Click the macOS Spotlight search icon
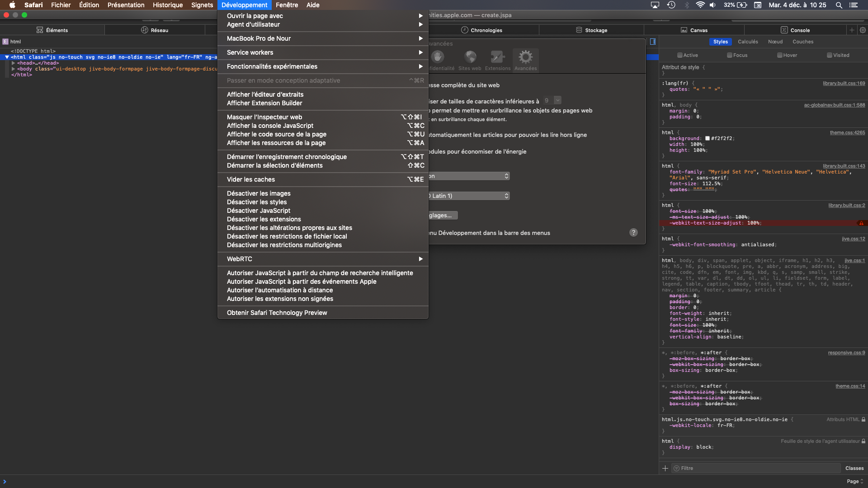Viewport: 868px width, 488px height. 839,5
